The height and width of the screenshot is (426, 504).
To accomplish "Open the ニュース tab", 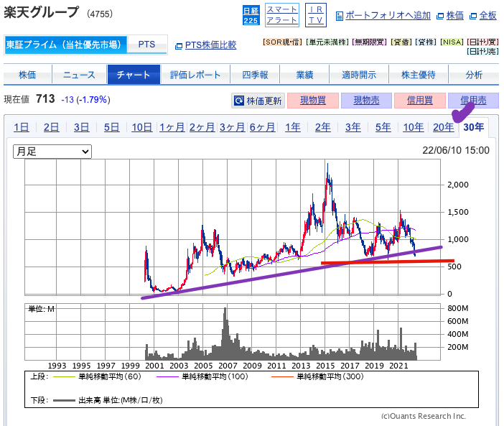I will coord(80,75).
